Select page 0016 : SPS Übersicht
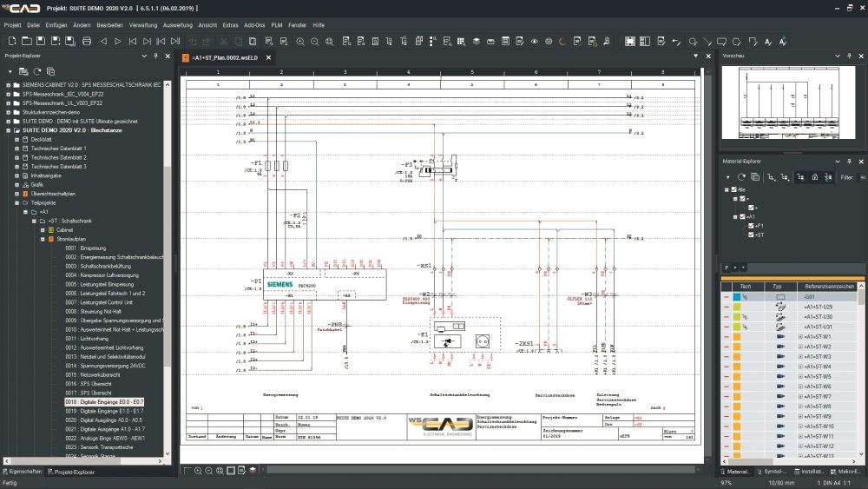The width and height of the screenshot is (868, 489). coord(88,384)
